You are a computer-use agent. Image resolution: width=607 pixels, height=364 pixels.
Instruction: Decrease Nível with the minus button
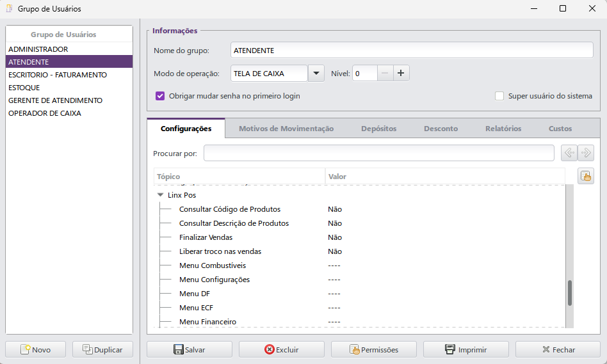coord(385,73)
